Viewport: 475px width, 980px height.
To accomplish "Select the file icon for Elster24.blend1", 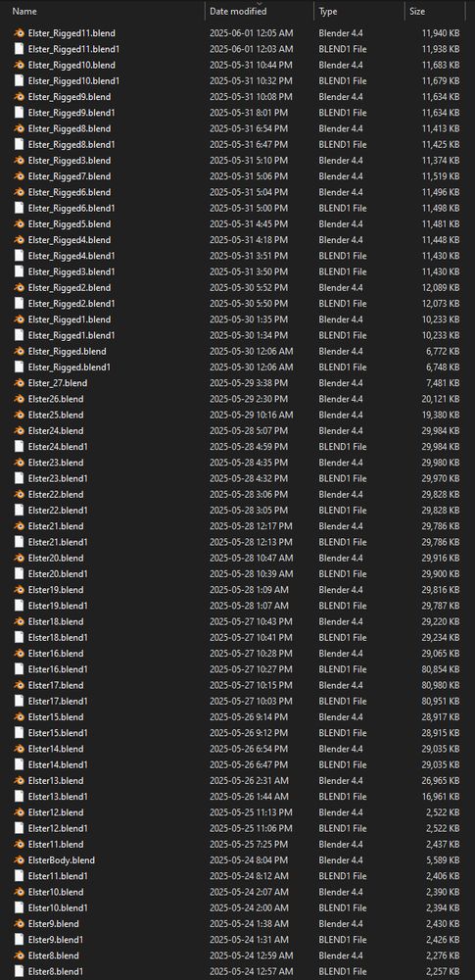I will click(20, 446).
